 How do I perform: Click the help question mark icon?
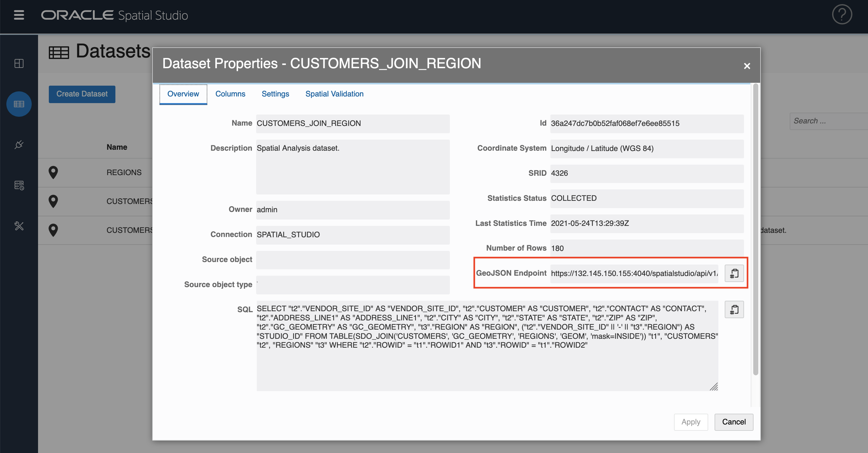click(842, 15)
